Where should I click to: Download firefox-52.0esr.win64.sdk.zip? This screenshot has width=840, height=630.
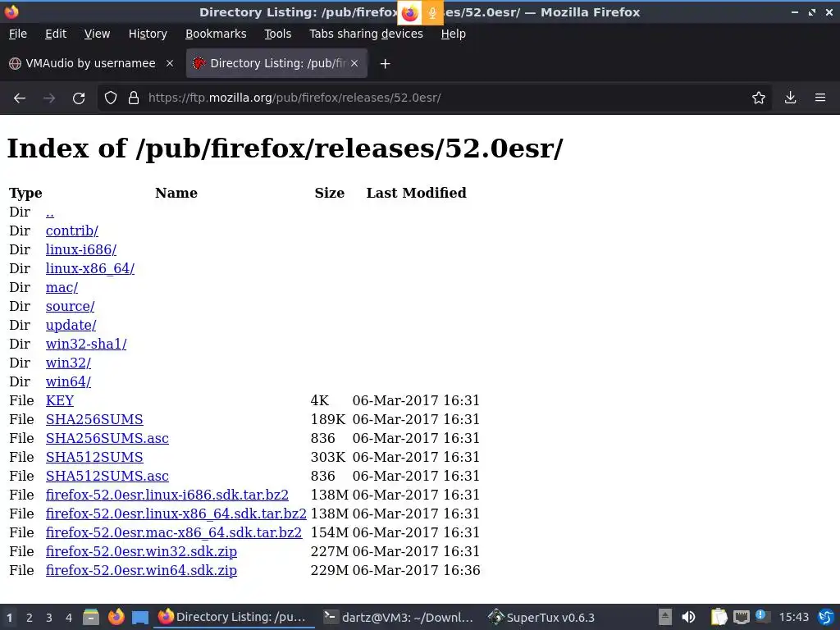tap(141, 570)
